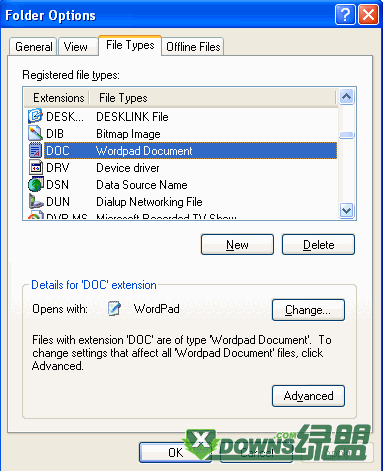
Task: Select the DOC Wordpad Document icon
Action: tap(35, 150)
